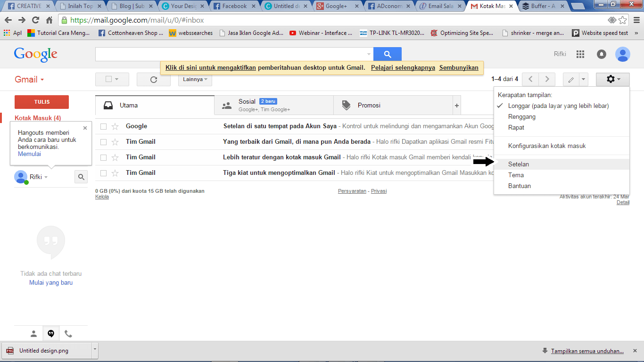This screenshot has height=362, width=644.
Task: Choose Konfigurasikan kotak masuk menu item
Action: (561, 146)
